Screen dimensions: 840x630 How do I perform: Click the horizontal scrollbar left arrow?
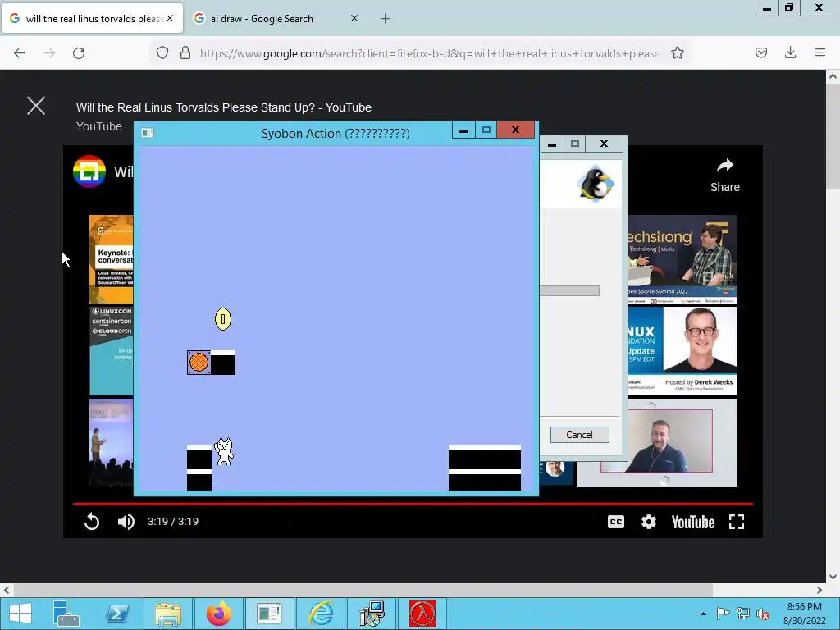click(x=7, y=590)
